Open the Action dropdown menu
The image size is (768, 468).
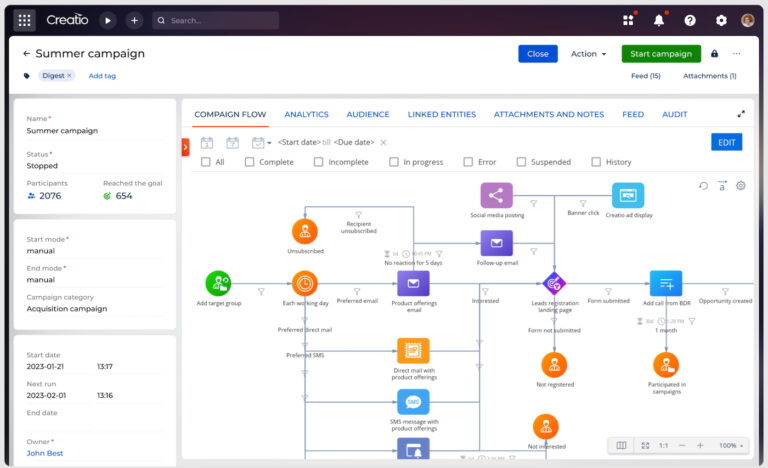point(588,53)
